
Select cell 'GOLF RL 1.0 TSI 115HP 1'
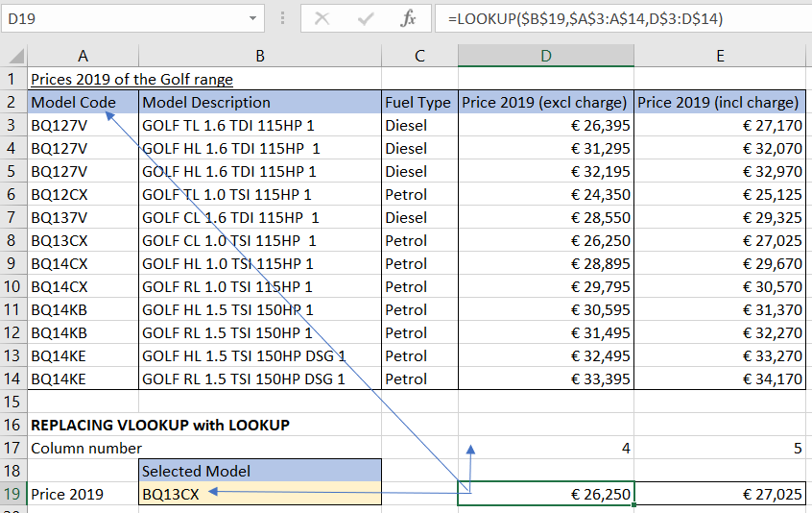point(260,286)
